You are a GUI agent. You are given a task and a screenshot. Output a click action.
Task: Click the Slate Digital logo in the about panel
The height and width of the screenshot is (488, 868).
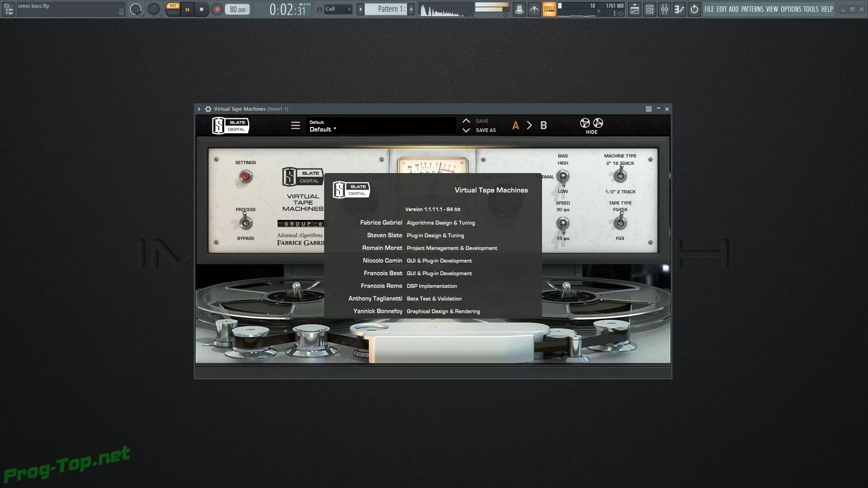tap(351, 190)
